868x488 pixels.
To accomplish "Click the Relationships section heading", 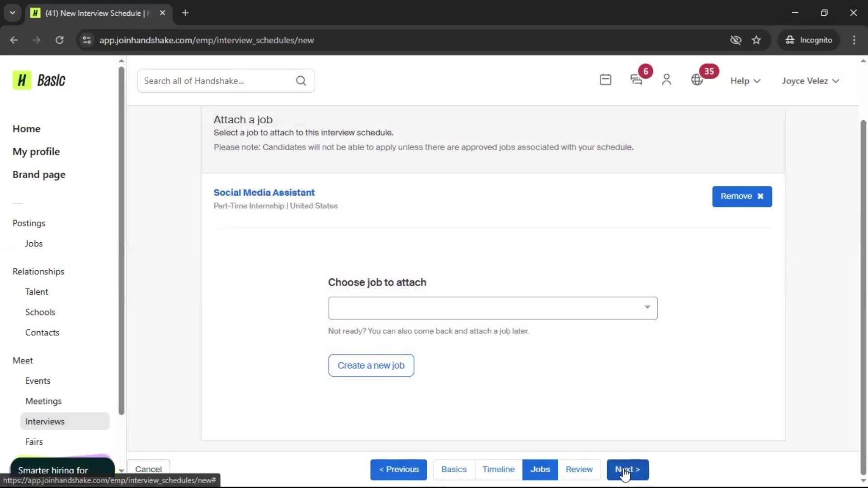I will pyautogui.click(x=38, y=272).
